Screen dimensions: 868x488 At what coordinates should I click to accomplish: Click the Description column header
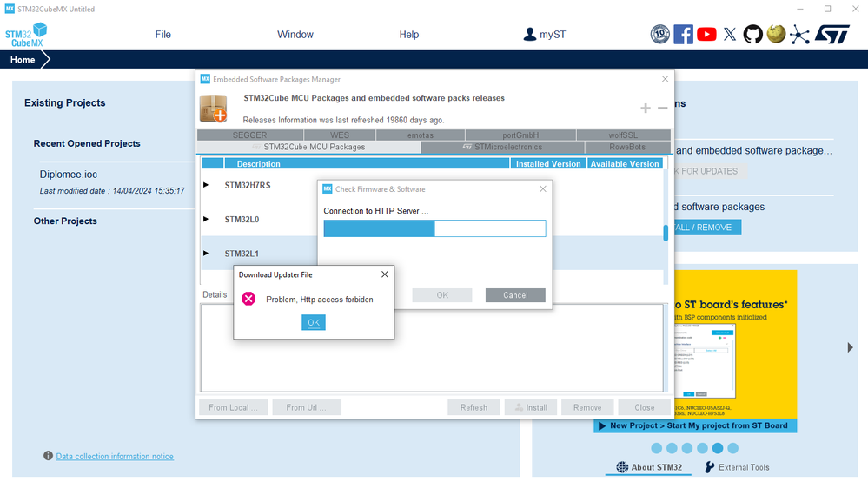tap(367, 164)
